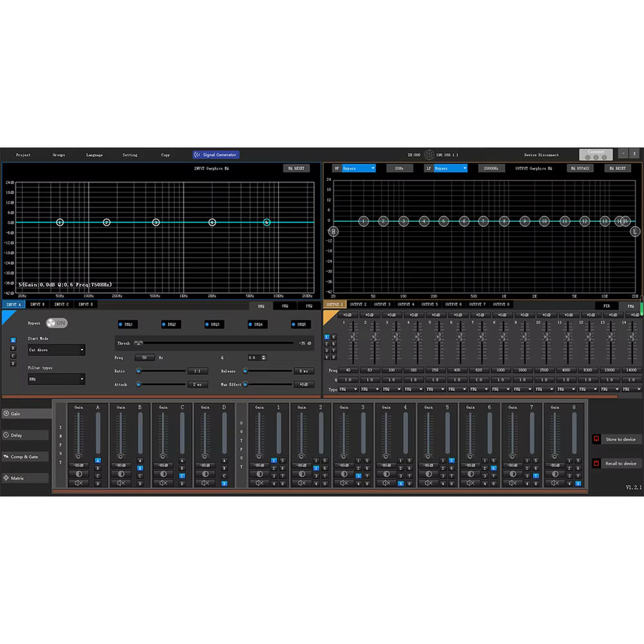This screenshot has height=644, width=644.
Task: Mute input channel C
Action: click(163, 484)
